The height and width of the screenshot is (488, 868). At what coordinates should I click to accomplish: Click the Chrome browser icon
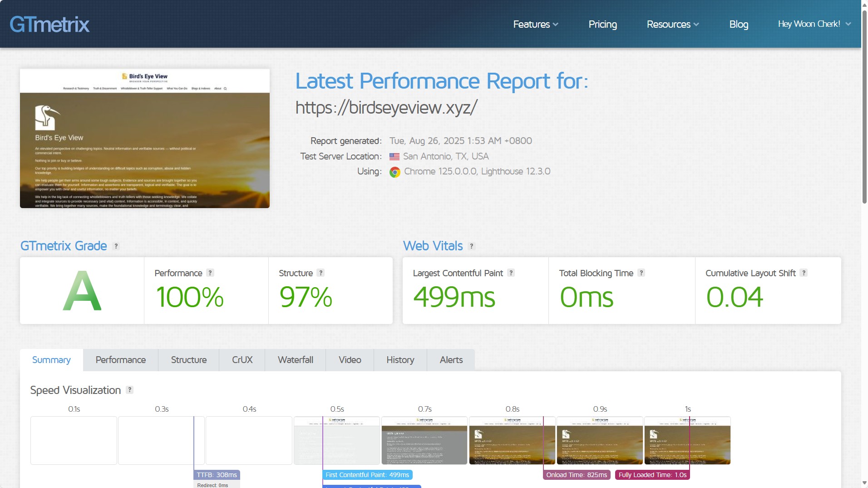pyautogui.click(x=395, y=172)
